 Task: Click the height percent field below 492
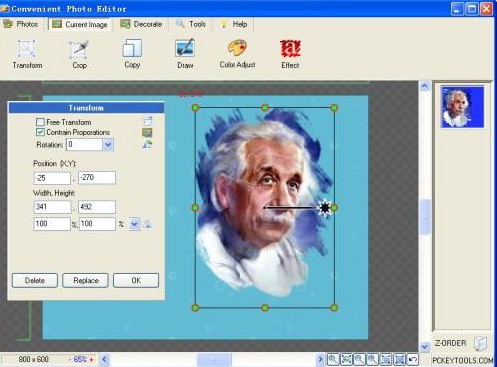(x=97, y=224)
